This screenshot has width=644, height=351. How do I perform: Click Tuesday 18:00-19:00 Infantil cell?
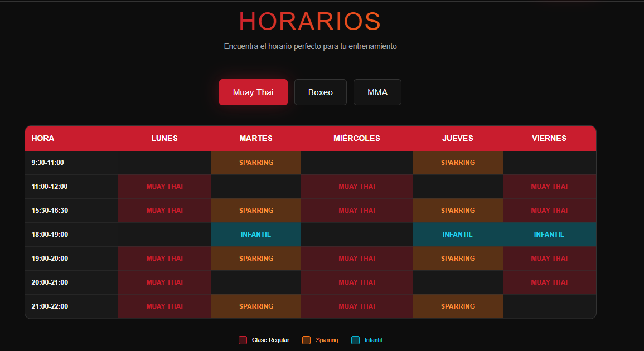(256, 235)
